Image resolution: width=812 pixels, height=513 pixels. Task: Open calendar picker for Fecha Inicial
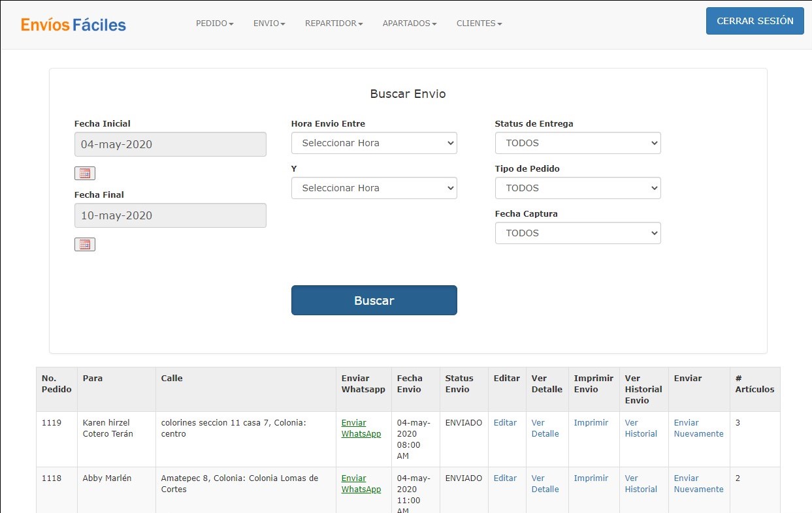85,173
